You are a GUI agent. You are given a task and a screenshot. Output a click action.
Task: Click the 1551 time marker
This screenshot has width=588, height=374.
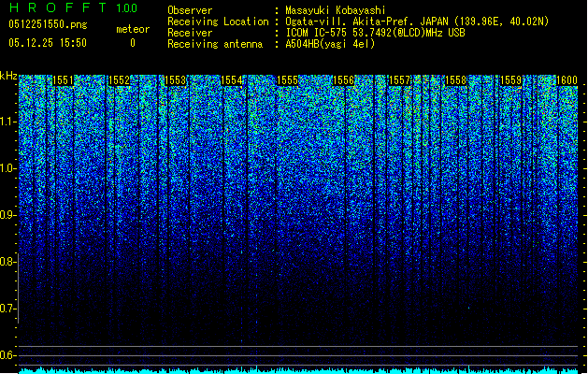click(63, 80)
